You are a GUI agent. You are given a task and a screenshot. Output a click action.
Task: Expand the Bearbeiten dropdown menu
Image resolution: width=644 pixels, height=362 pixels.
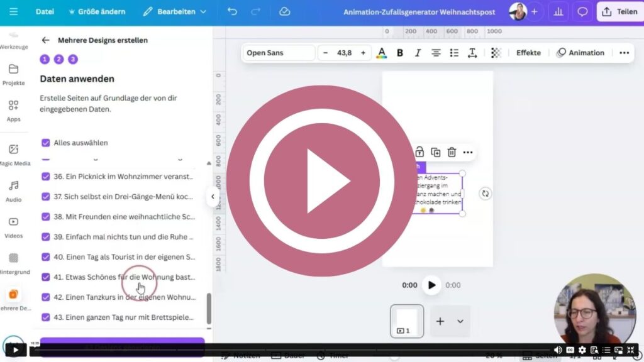coord(174,11)
